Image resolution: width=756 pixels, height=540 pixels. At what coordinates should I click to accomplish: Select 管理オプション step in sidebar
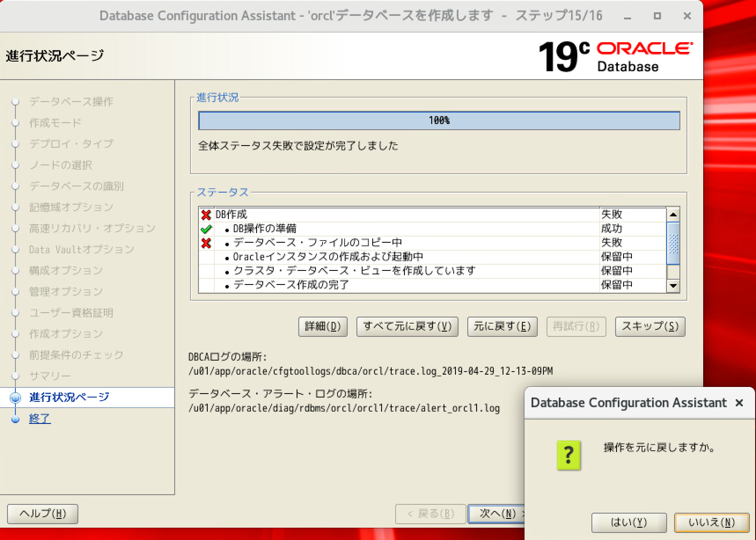coord(66,292)
